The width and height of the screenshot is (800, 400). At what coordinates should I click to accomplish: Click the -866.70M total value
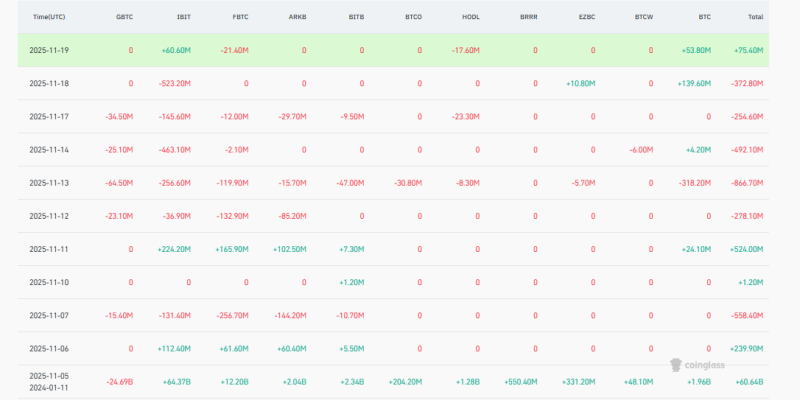click(x=749, y=183)
